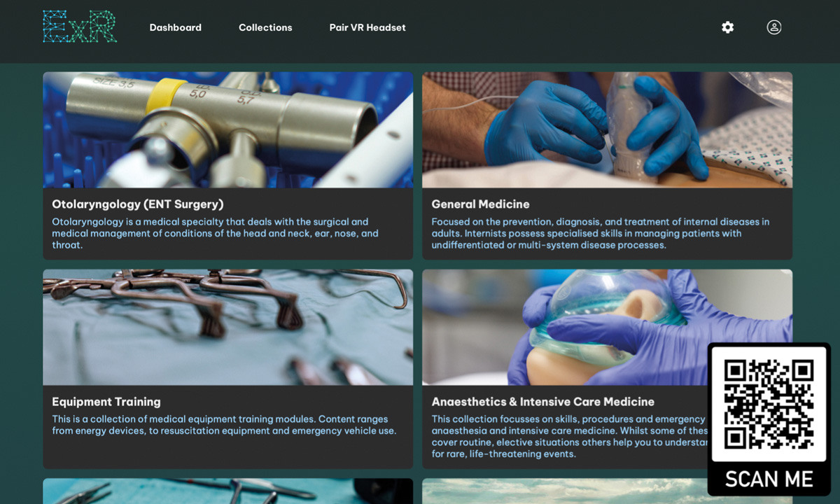Image resolution: width=840 pixels, height=504 pixels.
Task: Click the Equipment Training title
Action: [106, 402]
